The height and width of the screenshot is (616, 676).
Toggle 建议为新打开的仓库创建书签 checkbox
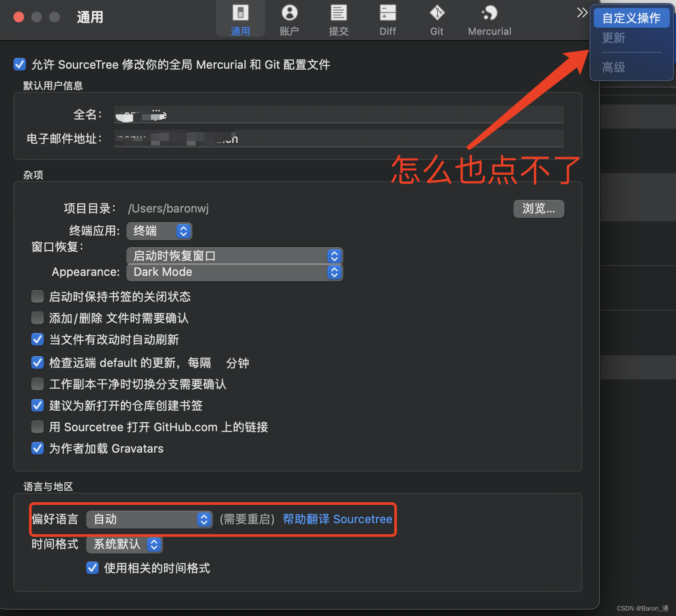click(x=38, y=405)
